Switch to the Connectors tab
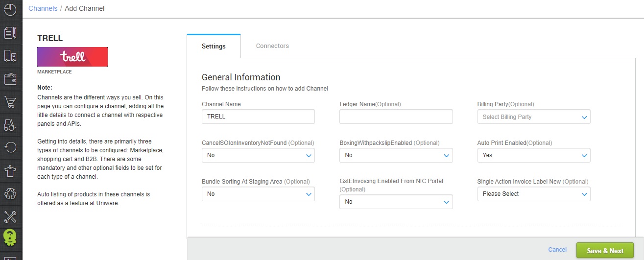The image size is (644, 260). [272, 46]
